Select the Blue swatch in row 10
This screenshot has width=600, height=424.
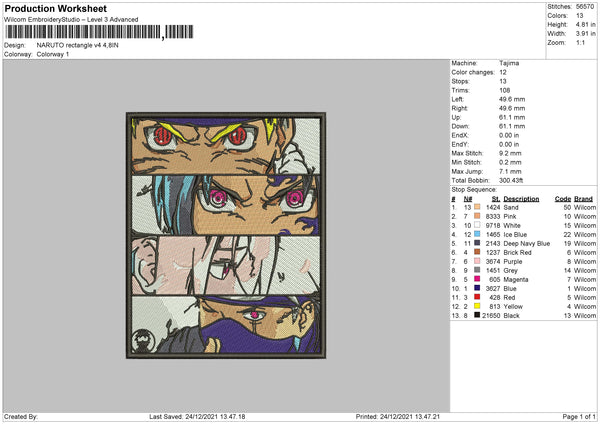(477, 288)
